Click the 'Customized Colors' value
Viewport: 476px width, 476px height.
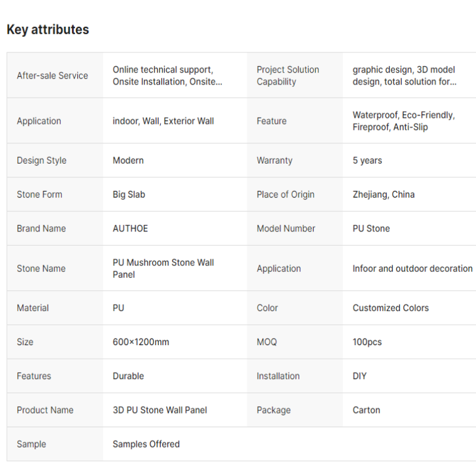tap(390, 308)
